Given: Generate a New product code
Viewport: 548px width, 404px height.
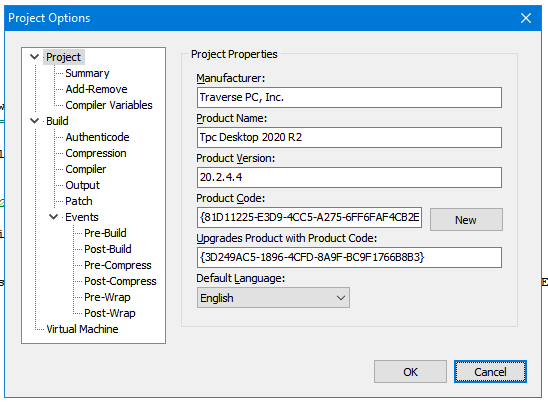Looking at the screenshot, I should click(x=466, y=220).
